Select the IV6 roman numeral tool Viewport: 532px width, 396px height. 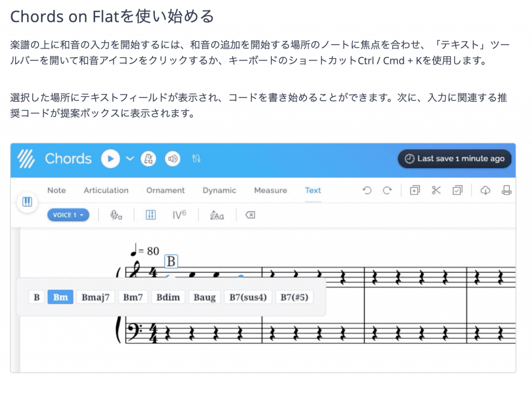(x=179, y=215)
